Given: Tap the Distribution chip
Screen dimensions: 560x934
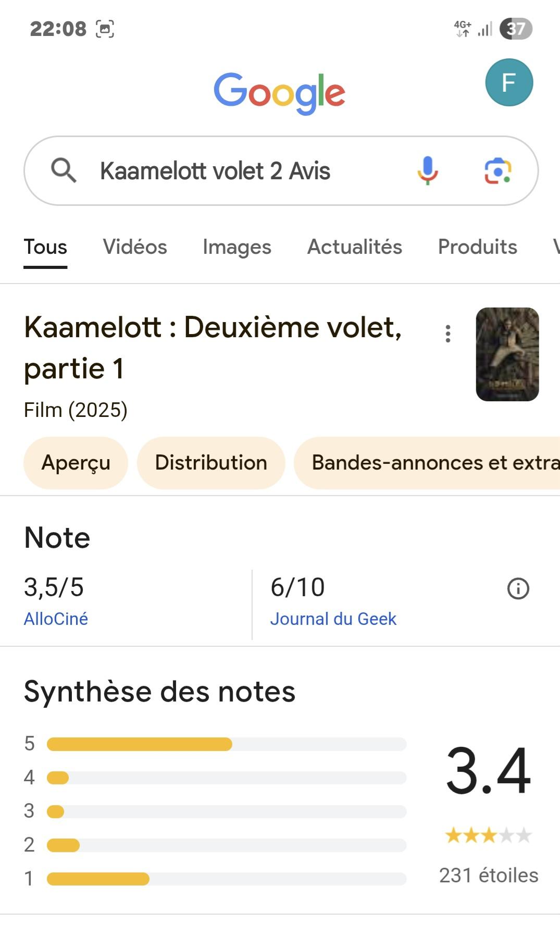Looking at the screenshot, I should point(211,463).
